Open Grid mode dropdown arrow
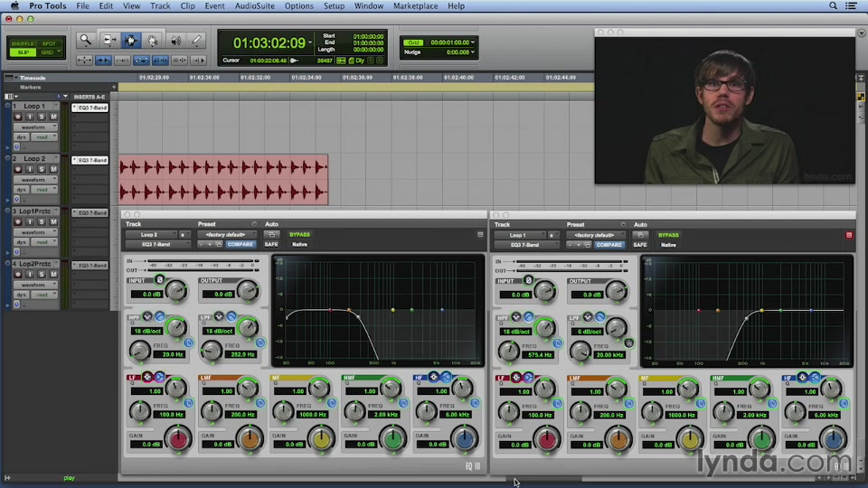This screenshot has width=868, height=488. (x=59, y=52)
